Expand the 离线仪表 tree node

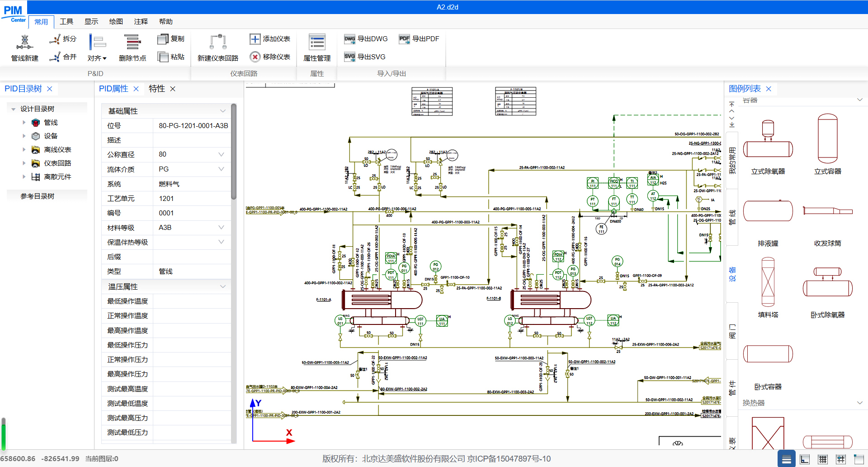pyautogui.click(x=24, y=149)
